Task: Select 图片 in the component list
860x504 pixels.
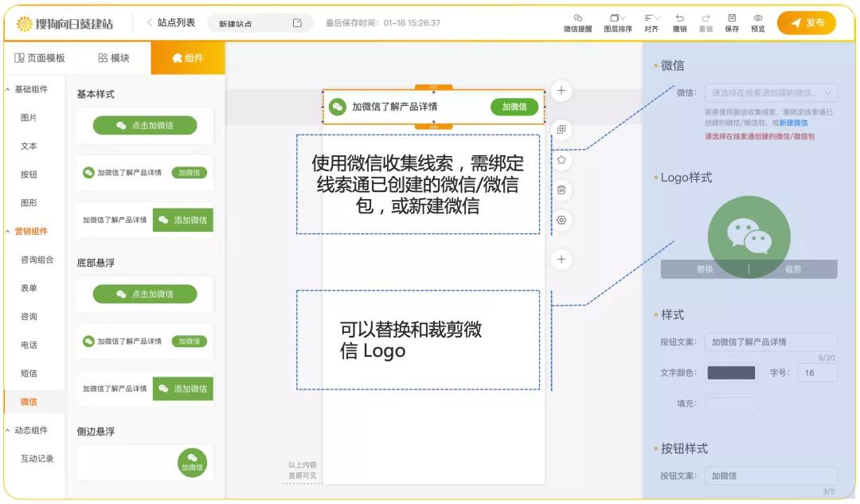Action: [x=29, y=117]
